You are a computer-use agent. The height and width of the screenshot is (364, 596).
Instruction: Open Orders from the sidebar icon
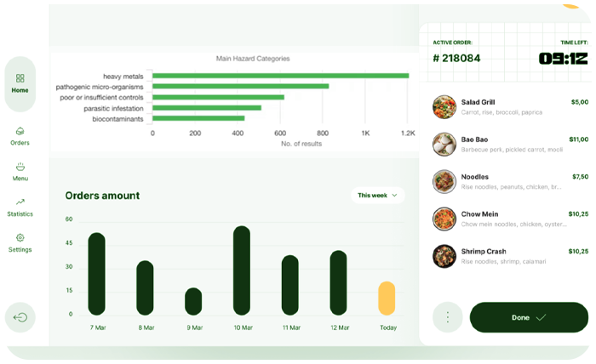(x=20, y=132)
